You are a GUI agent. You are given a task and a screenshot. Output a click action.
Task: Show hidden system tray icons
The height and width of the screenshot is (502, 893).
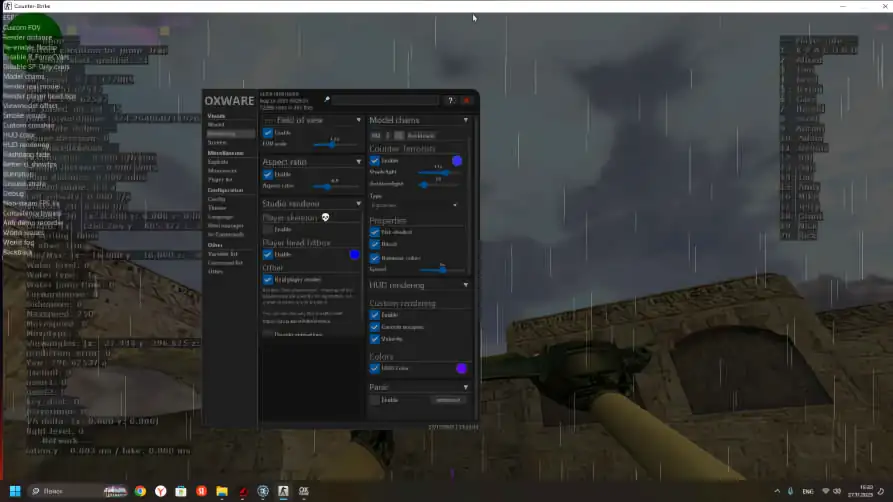(777, 491)
